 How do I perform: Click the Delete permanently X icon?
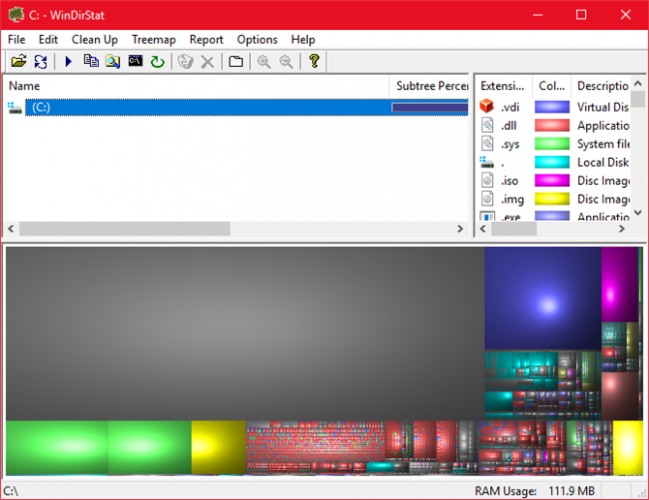207,62
